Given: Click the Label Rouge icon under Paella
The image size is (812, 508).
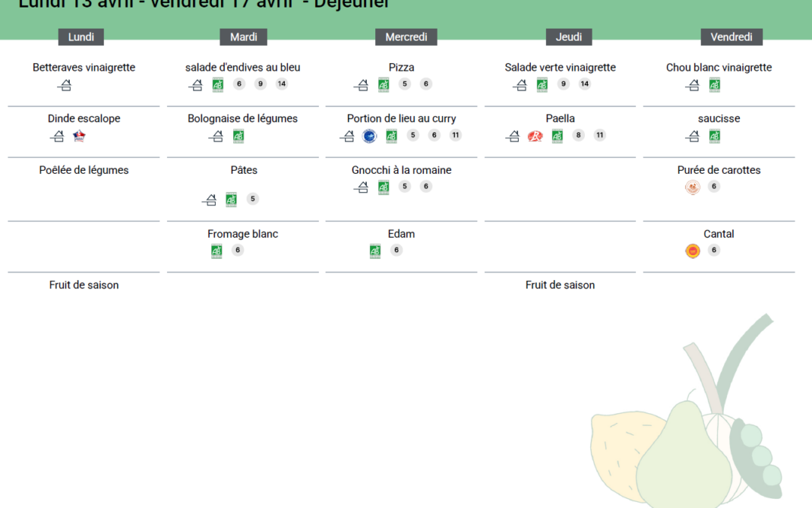Looking at the screenshot, I should coord(535,136).
